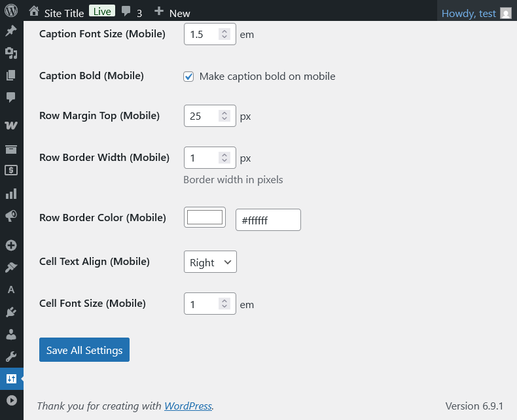The height and width of the screenshot is (420, 517).
Task: Open WooCommerce from the sidebar
Action: click(11, 125)
